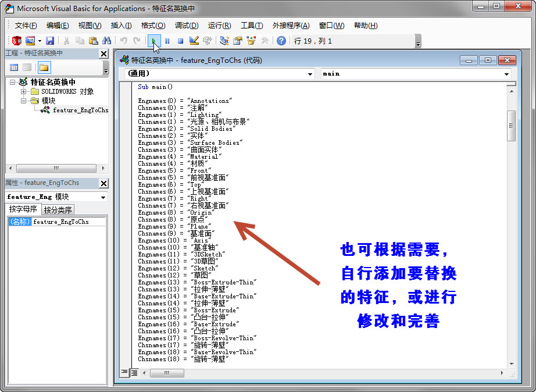Close the 属性 properties panel

click(x=103, y=183)
